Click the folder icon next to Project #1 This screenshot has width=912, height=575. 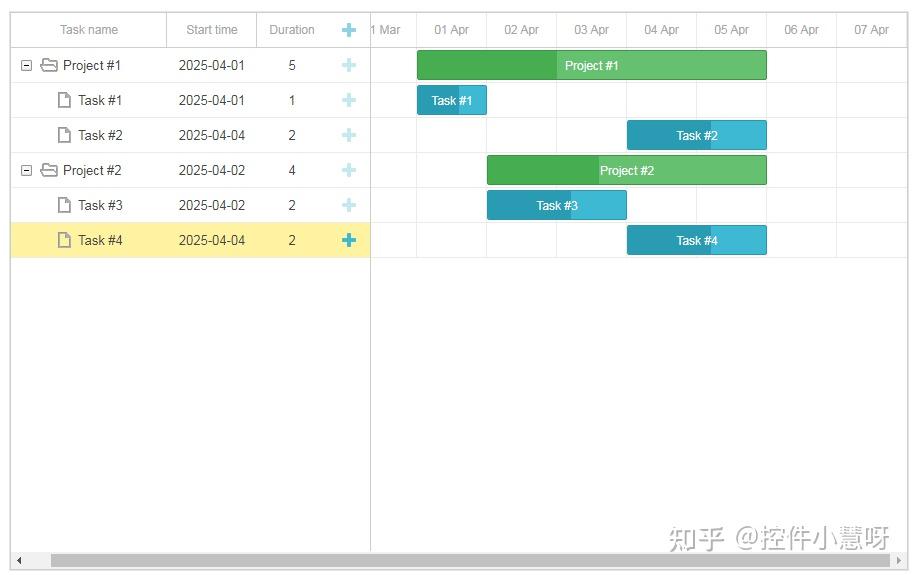[49, 65]
